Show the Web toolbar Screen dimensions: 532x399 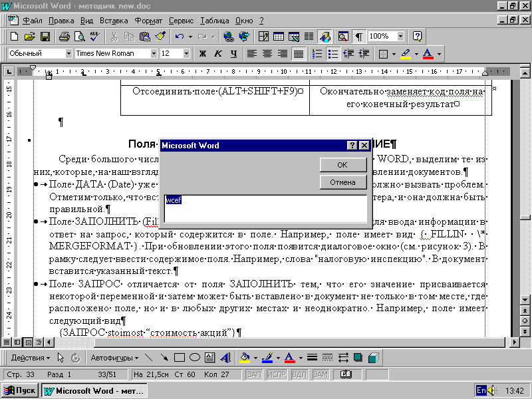(244, 37)
